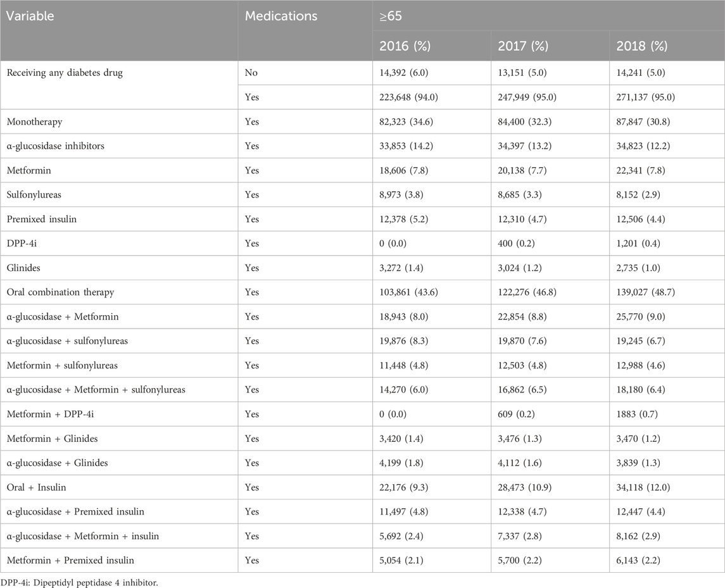The image size is (725, 588).
Task: Click the DPP-4i footnote below the table
Action: coord(80,583)
